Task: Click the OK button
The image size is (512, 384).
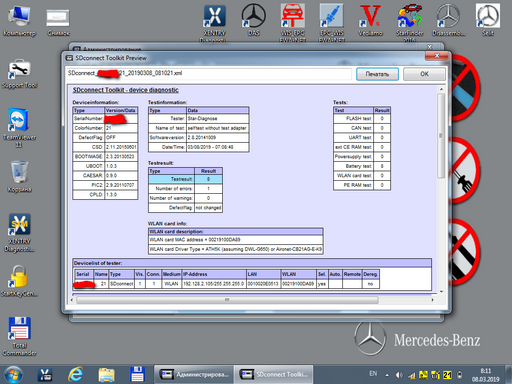Action: 424,74
